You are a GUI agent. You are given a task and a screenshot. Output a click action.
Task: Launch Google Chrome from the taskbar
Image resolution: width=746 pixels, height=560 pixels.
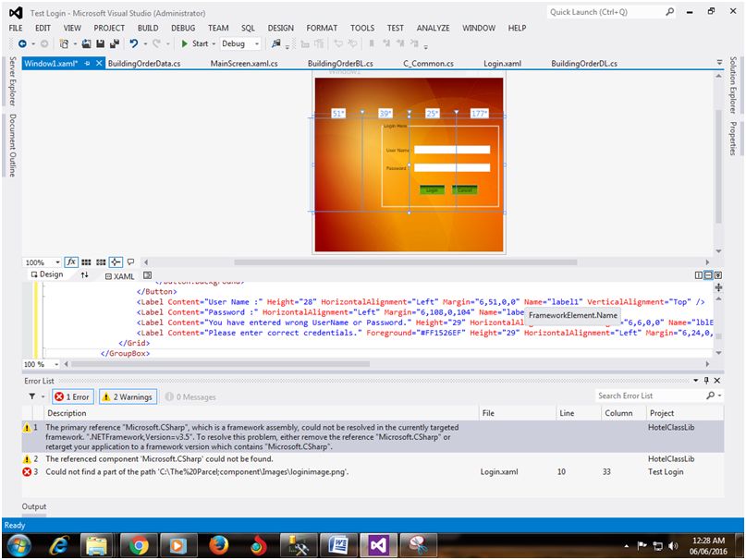(x=140, y=545)
